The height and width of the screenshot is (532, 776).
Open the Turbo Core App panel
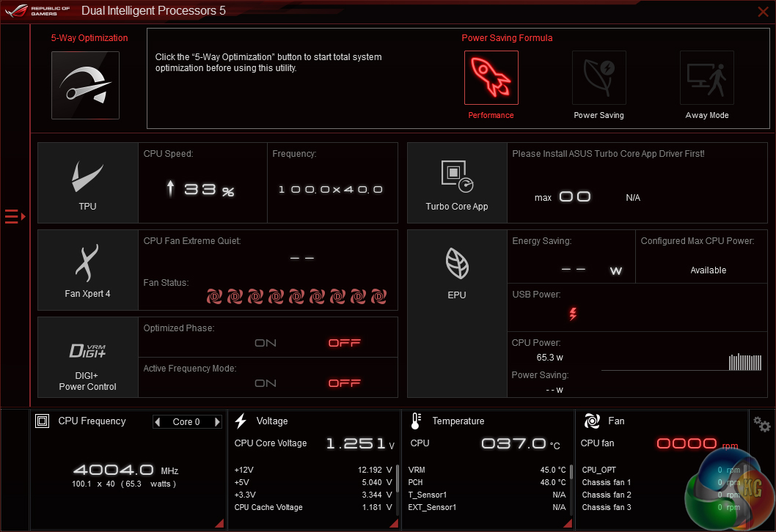pyautogui.click(x=457, y=183)
